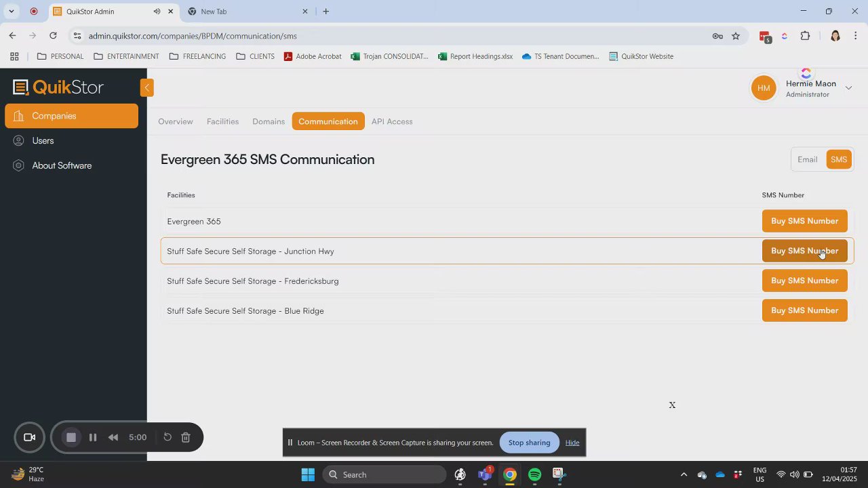This screenshot has width=868, height=488.
Task: Open the ENTERTAINMENT bookmarks folder
Action: pyautogui.click(x=126, y=56)
